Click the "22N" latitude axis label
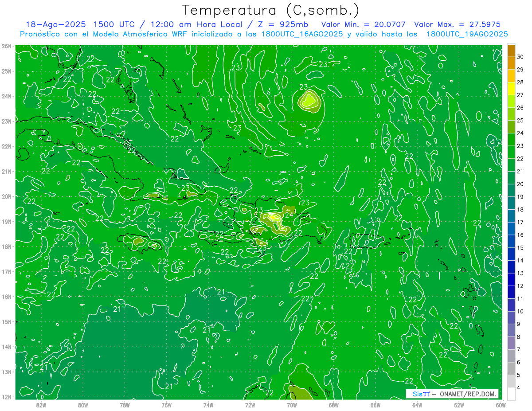This screenshot has height=411, width=532. 7,146
